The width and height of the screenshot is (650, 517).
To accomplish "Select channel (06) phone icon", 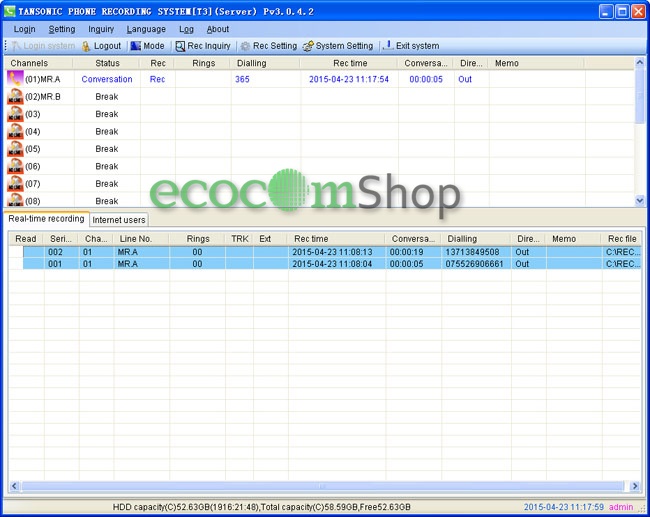I will (15, 166).
